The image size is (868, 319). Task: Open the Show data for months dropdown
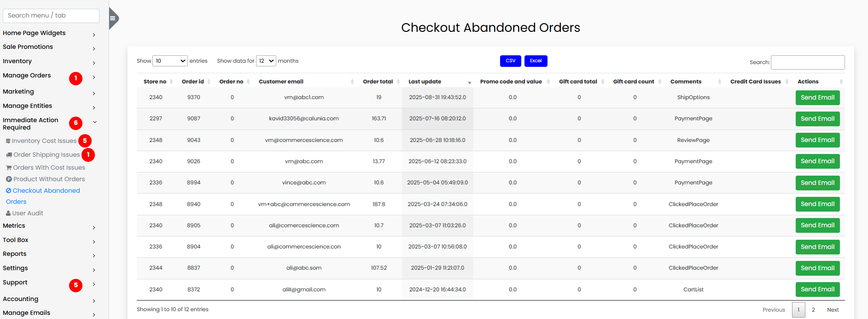[266, 61]
